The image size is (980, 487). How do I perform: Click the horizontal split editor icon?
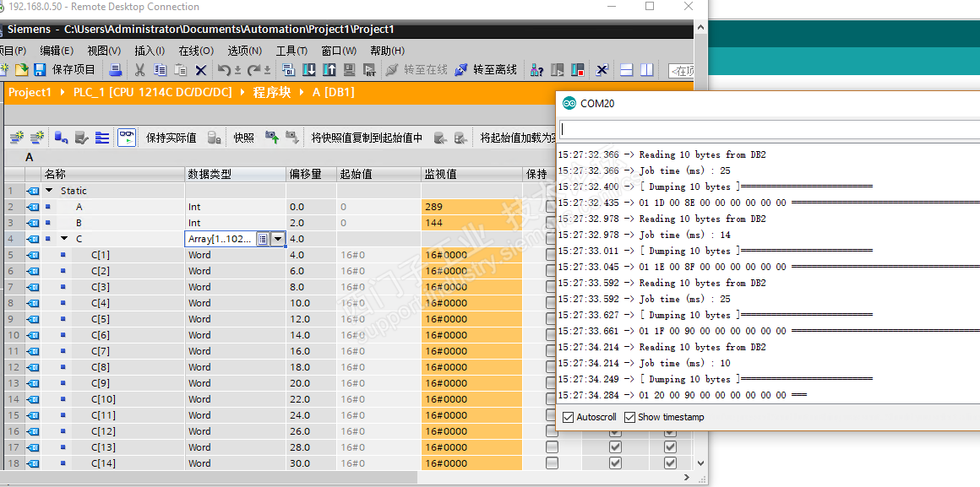coord(626,70)
